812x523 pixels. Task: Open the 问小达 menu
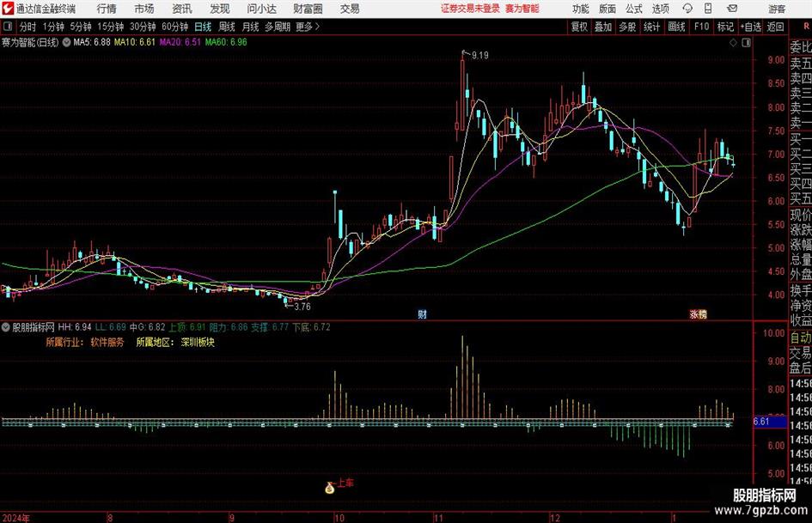[261, 9]
